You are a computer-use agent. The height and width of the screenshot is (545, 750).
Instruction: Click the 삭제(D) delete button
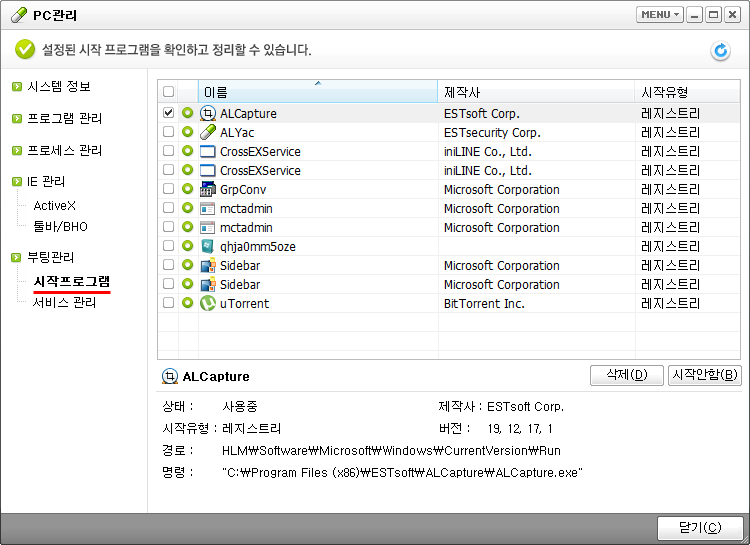coord(627,375)
